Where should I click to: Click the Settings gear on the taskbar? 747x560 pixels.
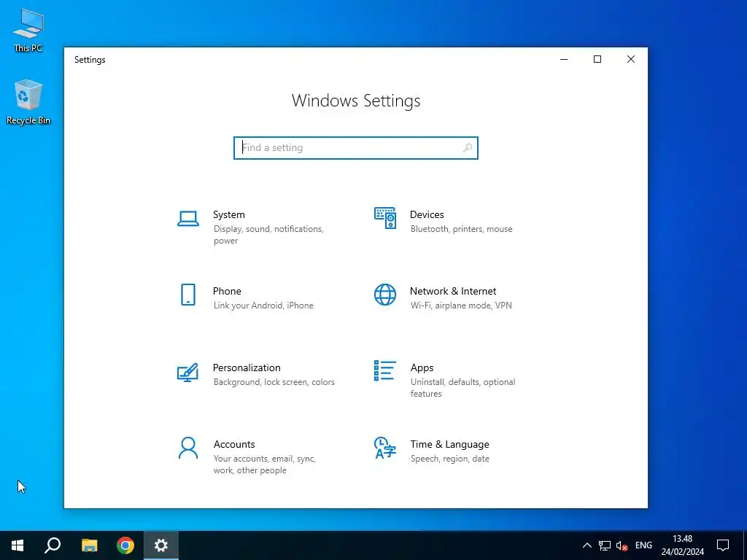tap(161, 545)
